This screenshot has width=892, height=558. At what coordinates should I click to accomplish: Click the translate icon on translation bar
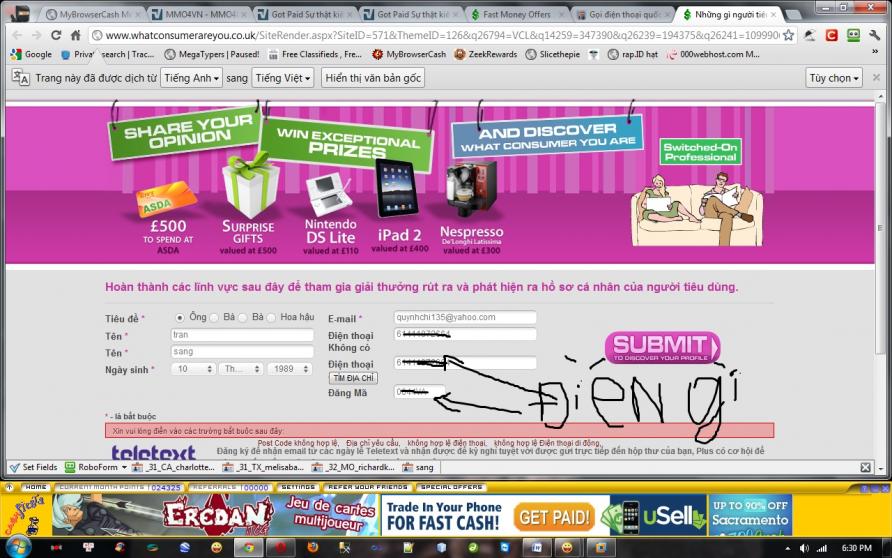[x=20, y=78]
